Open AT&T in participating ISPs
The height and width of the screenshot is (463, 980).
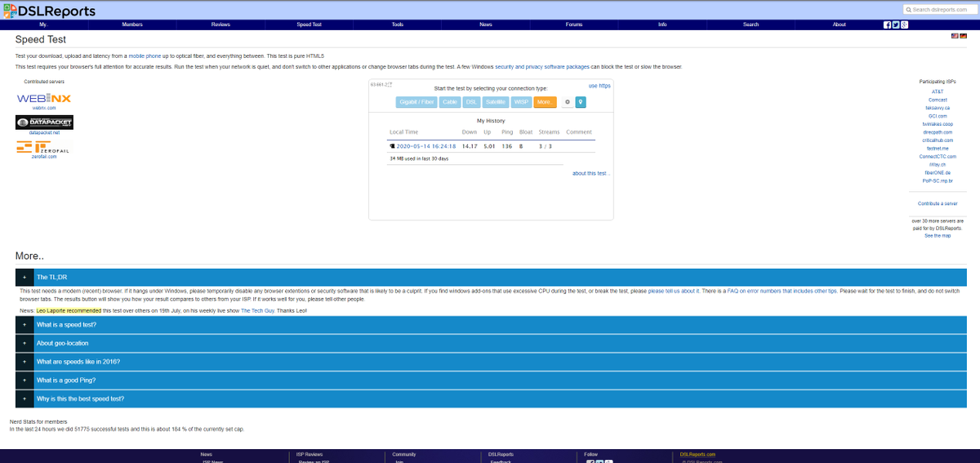coord(938,91)
